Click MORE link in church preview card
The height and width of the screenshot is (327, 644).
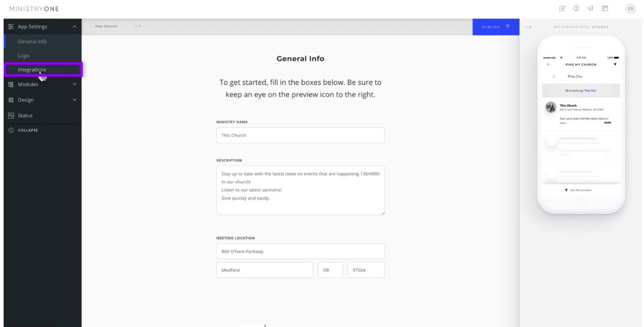click(607, 123)
